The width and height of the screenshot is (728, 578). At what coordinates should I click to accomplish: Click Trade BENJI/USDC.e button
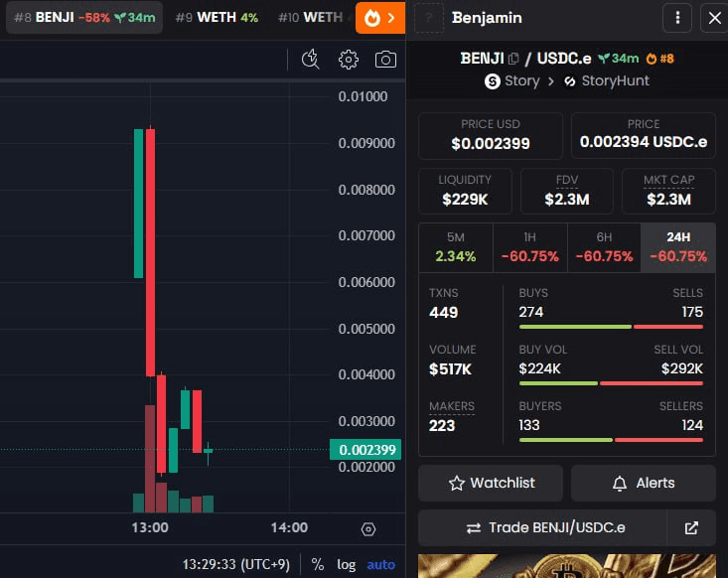pyautogui.click(x=542, y=528)
